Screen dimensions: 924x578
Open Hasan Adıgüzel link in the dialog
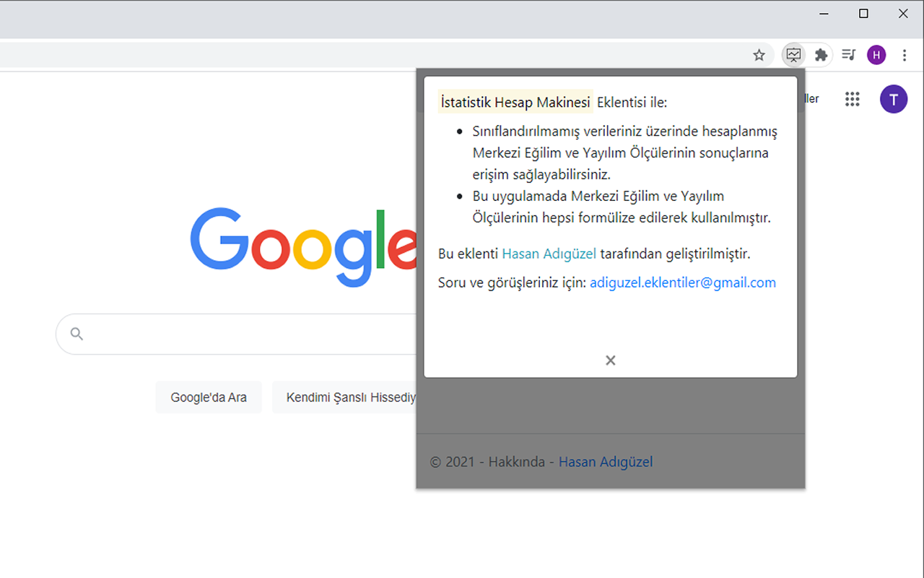point(549,254)
